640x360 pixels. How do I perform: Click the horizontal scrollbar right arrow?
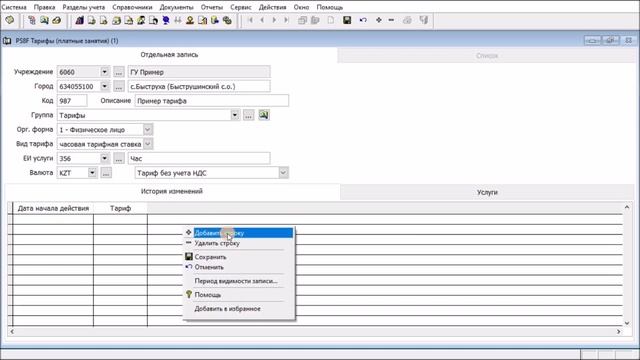tap(618, 332)
